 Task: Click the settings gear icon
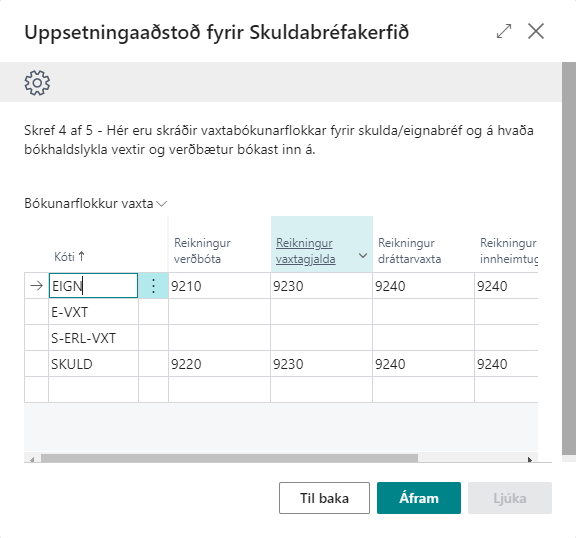point(37,83)
